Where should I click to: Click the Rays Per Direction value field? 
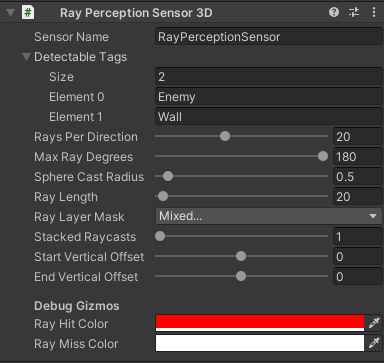pyautogui.click(x=358, y=137)
